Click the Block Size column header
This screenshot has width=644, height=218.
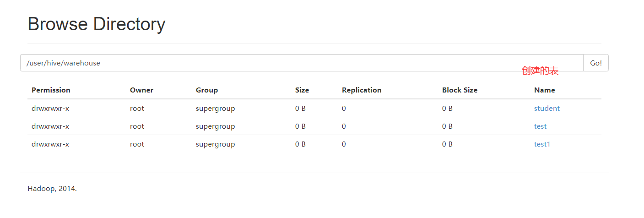(x=460, y=90)
